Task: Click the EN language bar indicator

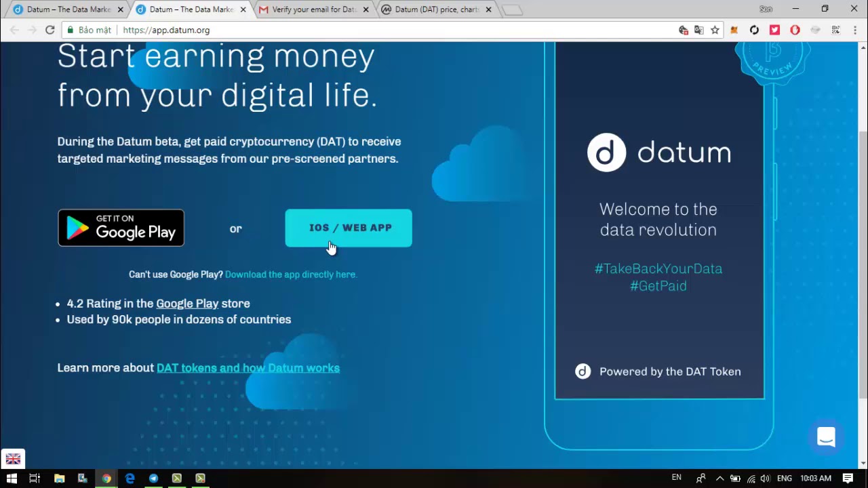Action: [676, 478]
